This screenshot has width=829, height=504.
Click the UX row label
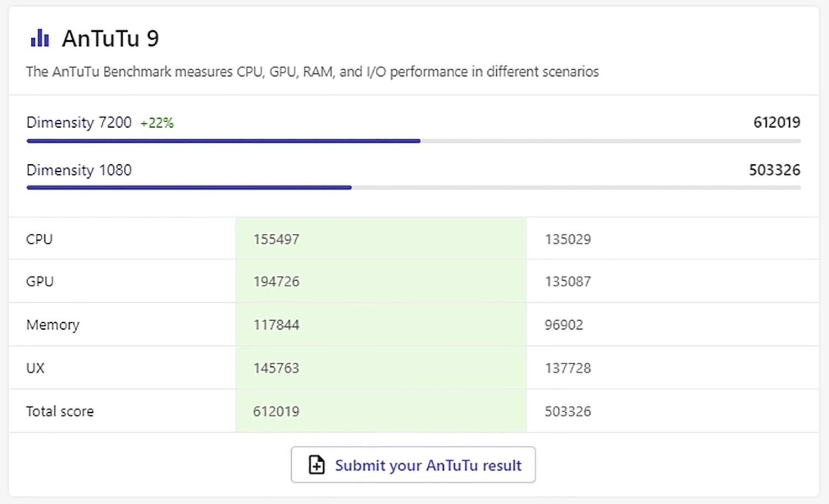35,368
